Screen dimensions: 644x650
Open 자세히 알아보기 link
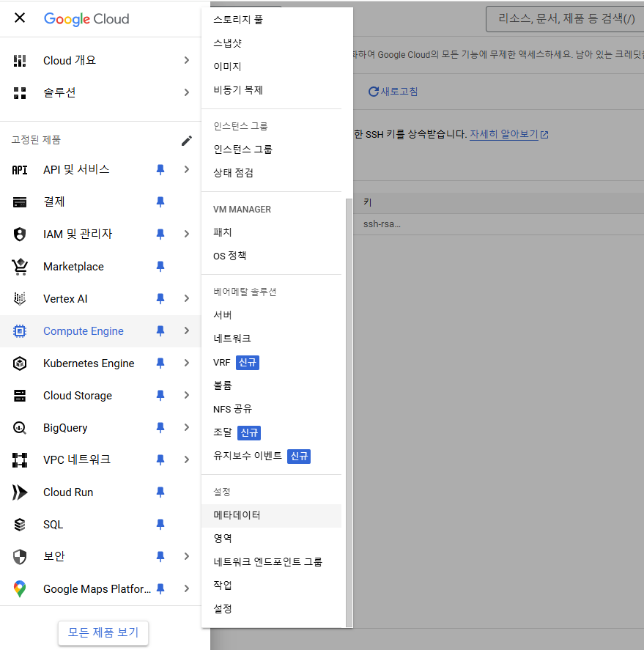(509, 134)
